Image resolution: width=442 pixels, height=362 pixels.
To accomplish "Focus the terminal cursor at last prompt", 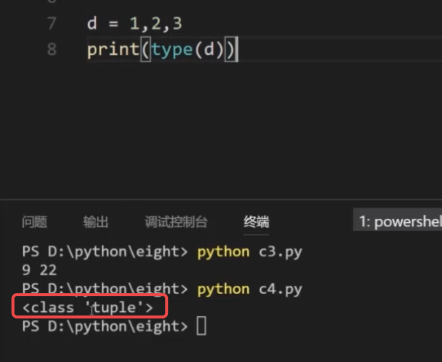I will 201,326.
